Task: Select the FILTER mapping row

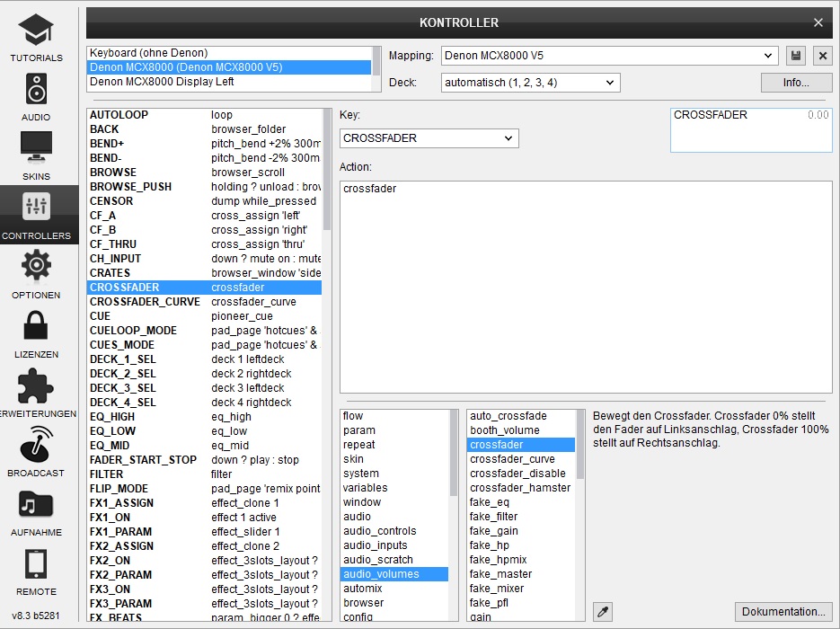Action: [x=204, y=474]
